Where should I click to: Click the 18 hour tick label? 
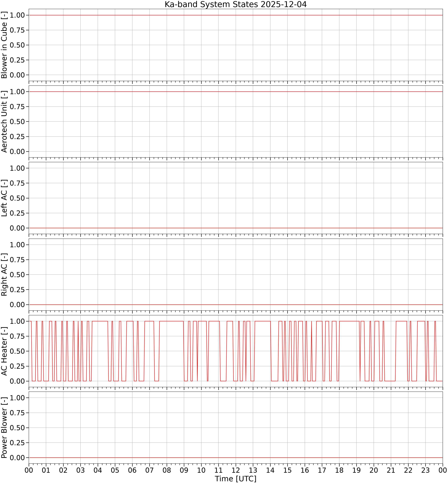pos(339,470)
